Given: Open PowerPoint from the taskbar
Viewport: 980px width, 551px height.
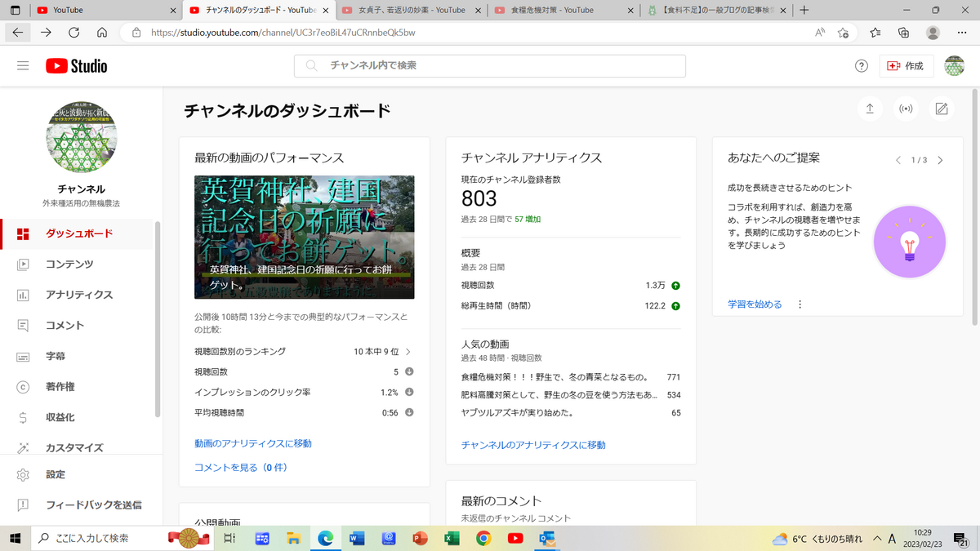Looking at the screenshot, I should coord(420,538).
